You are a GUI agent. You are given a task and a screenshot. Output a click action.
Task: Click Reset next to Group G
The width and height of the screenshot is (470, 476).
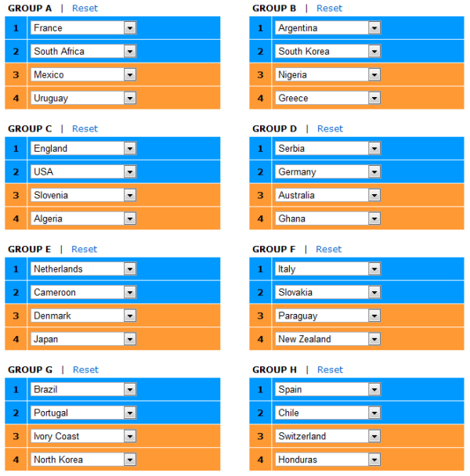85,370
